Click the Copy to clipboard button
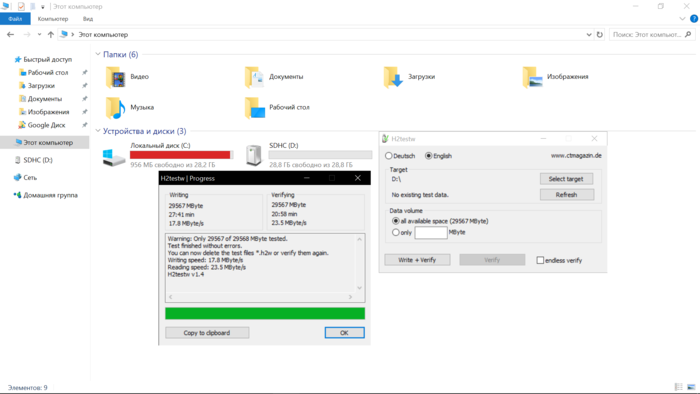 coord(207,333)
